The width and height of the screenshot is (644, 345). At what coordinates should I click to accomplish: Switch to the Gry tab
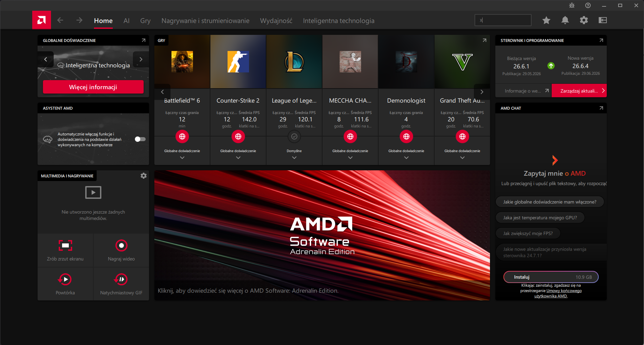(x=145, y=20)
